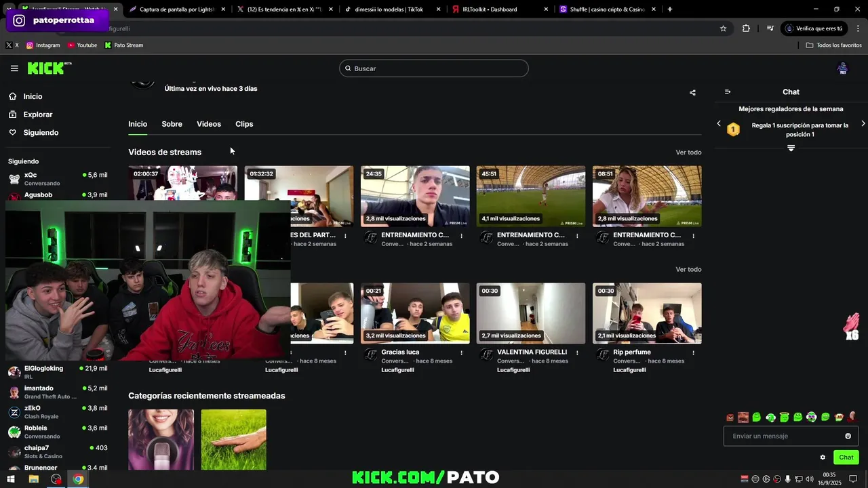The height and width of the screenshot is (488, 868).
Task: Open Todos los favoritos folder
Action: pyautogui.click(x=833, y=45)
